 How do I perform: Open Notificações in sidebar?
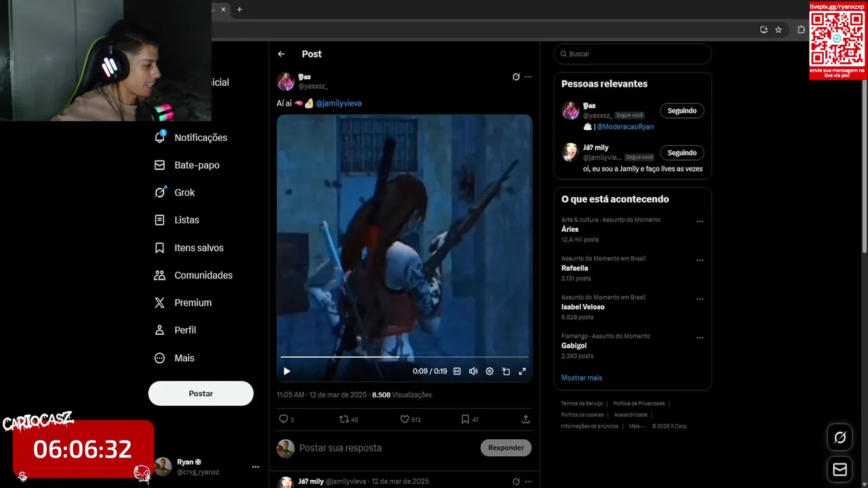[191, 138]
